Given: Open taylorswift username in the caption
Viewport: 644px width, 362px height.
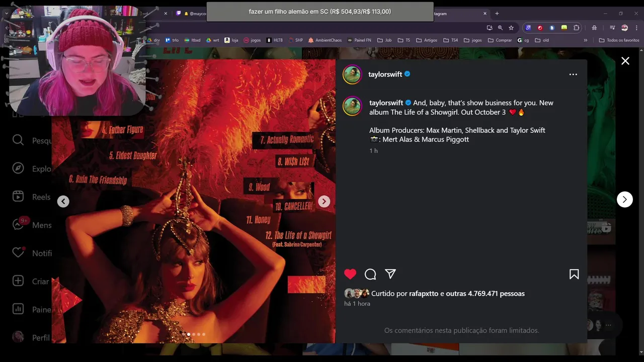Looking at the screenshot, I should [386, 103].
